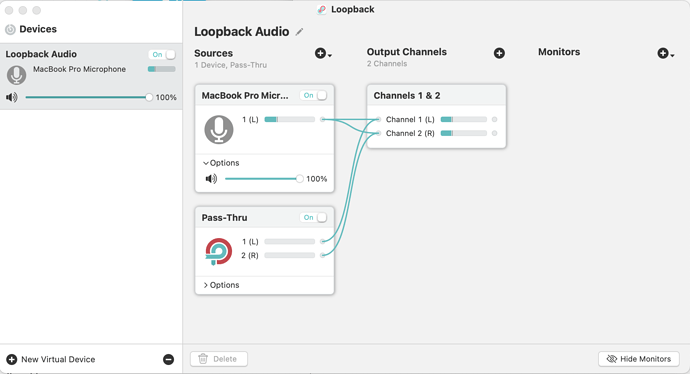Click the speaker volume icon in the sidebar device

(12, 97)
